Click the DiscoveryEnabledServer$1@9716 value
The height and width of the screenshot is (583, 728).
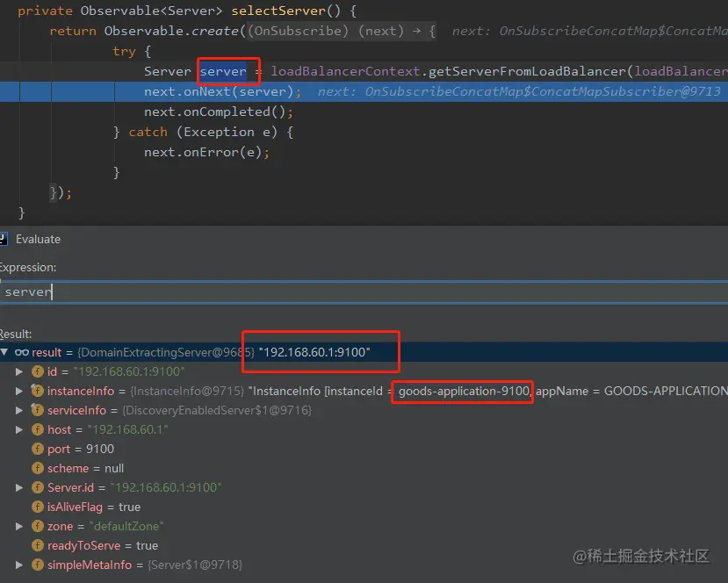tap(217, 410)
